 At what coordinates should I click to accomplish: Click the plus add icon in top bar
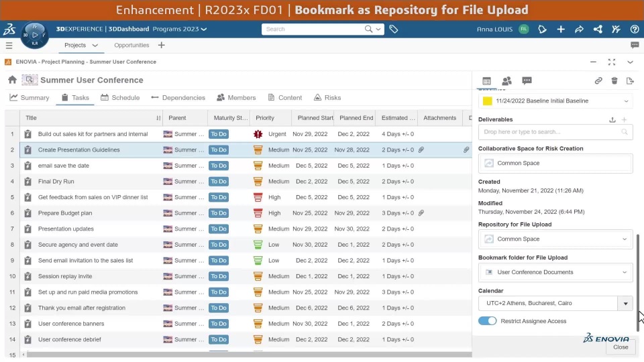coord(561,29)
